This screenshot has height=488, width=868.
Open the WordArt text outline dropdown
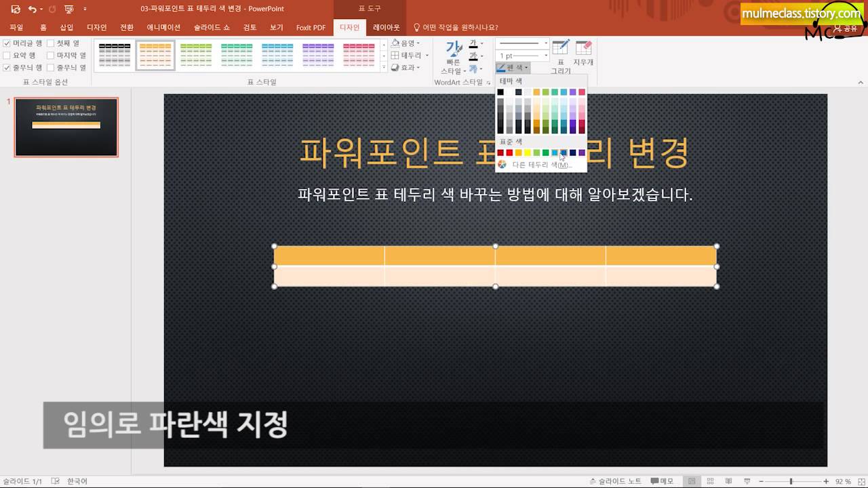point(477,56)
